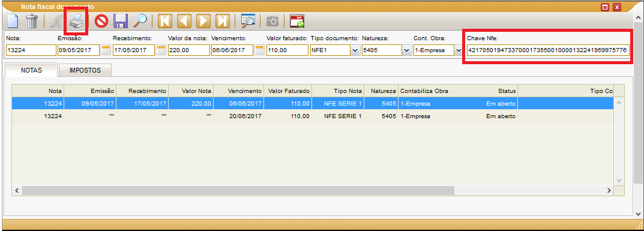This screenshot has width=644, height=231.
Task: Click the 220,00 cell in the grid
Action: tap(191, 103)
